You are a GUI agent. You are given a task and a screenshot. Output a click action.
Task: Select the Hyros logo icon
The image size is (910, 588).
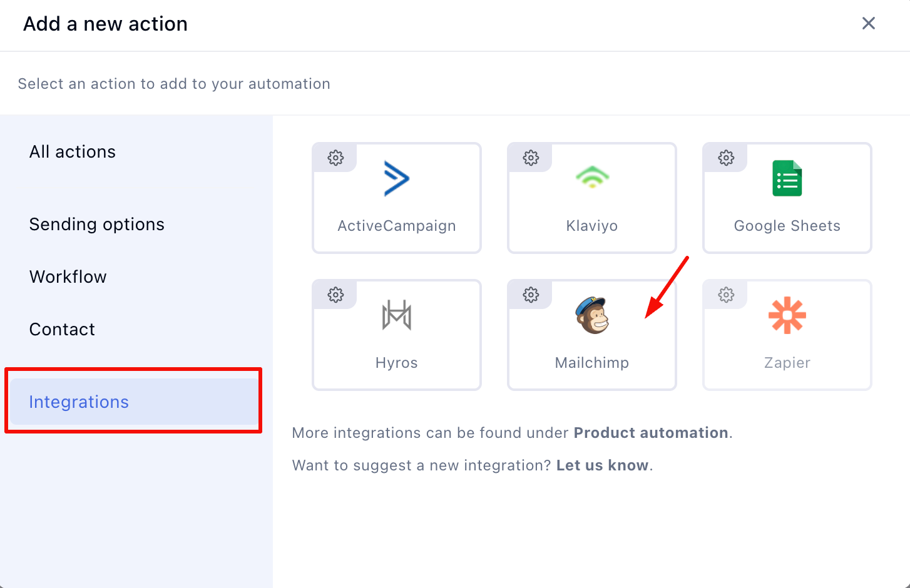pos(396,315)
